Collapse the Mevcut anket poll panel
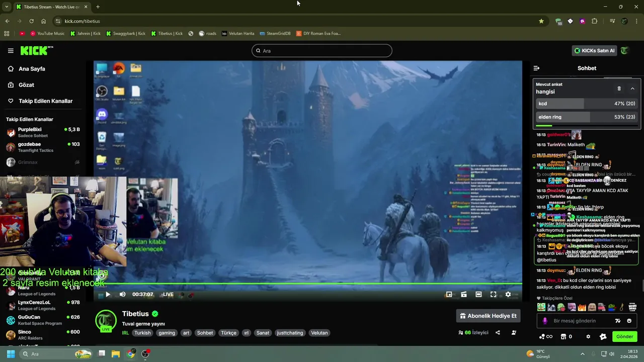 click(632, 88)
